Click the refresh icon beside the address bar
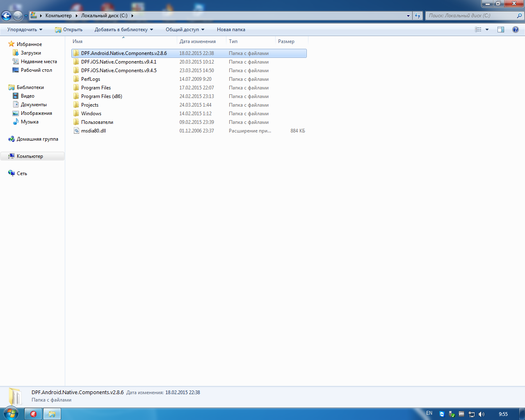Viewport: 525px width, 420px height. pyautogui.click(x=418, y=16)
